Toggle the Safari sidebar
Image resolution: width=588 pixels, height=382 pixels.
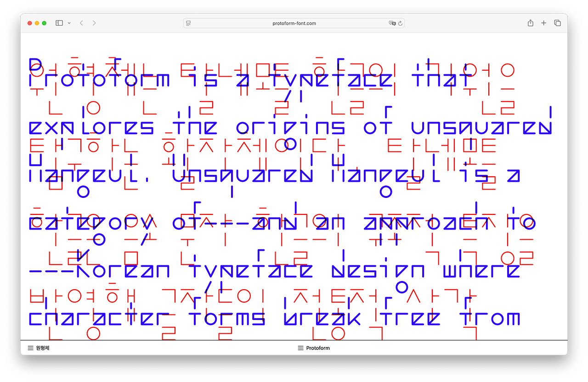tap(59, 23)
